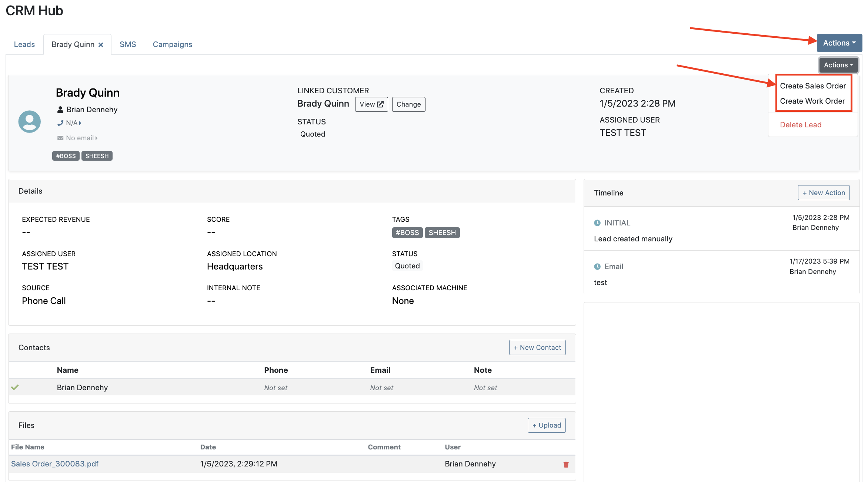Click + New Action in Timeline
This screenshot has height=482, width=868.
click(824, 193)
